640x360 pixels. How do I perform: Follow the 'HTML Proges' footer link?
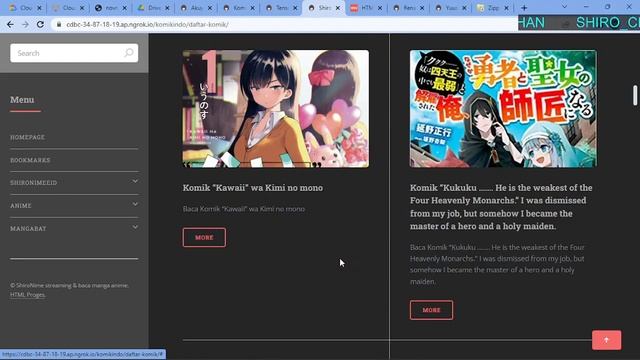tap(27, 295)
